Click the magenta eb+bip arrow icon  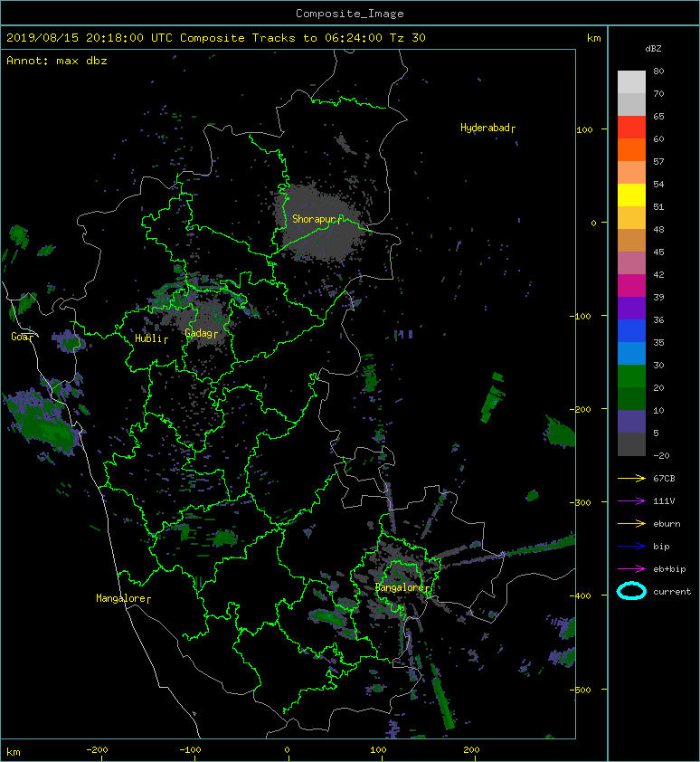pyautogui.click(x=631, y=568)
